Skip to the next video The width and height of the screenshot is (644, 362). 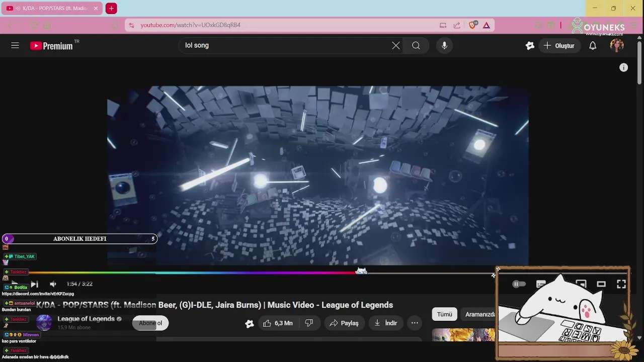[x=34, y=284]
